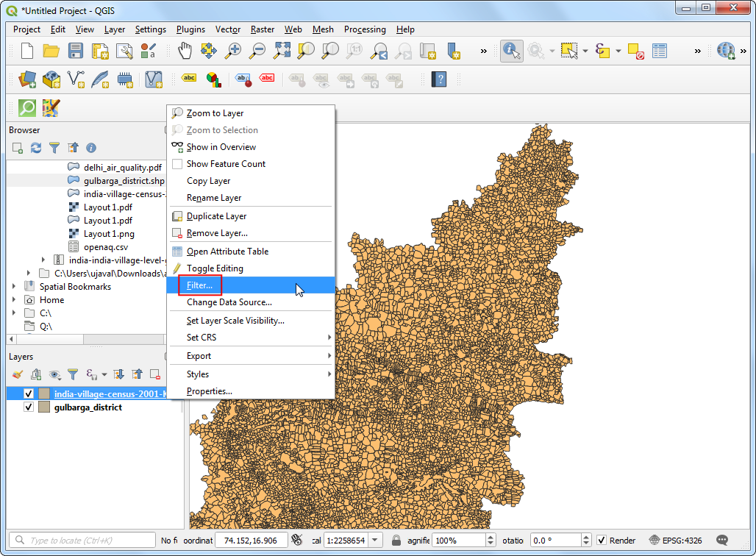Viewport: 756px width, 556px height.
Task: Click gulbarga_district layer color swatch
Action: pos(44,407)
